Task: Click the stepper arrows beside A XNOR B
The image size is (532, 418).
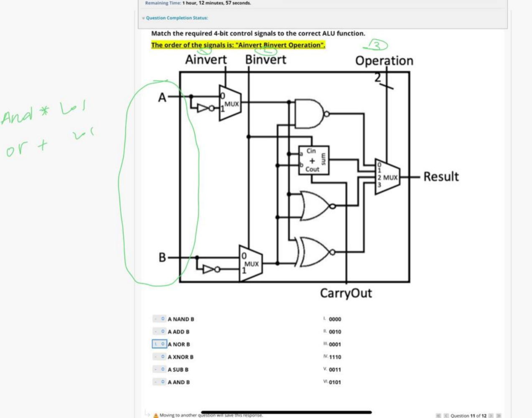Action: click(162, 357)
